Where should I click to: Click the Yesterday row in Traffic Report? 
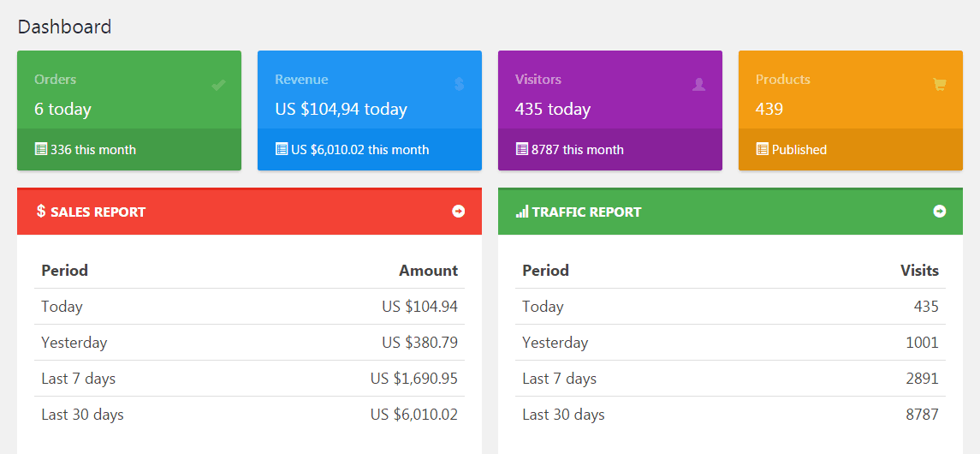(x=730, y=343)
